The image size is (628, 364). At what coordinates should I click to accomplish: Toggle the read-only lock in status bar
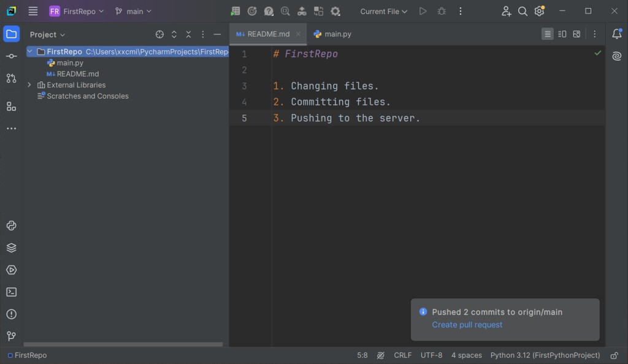[614, 355]
